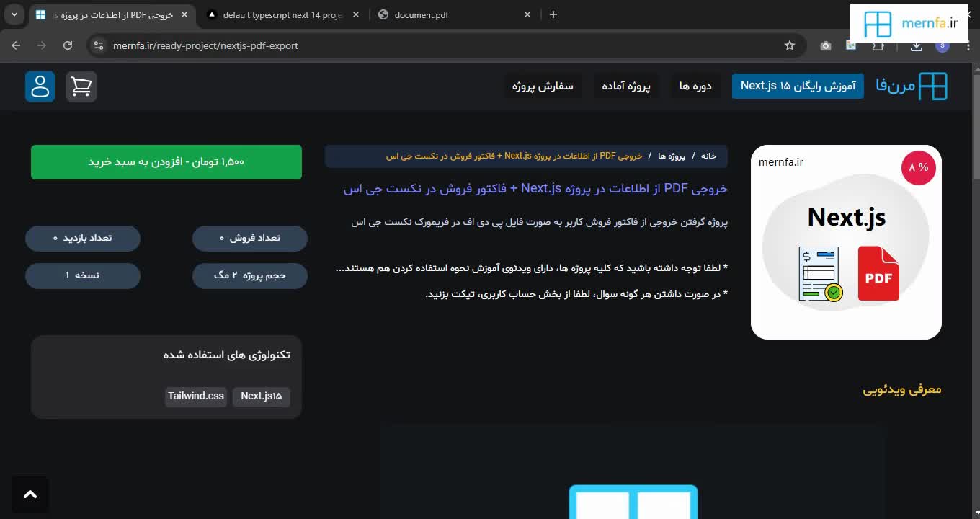Open the shopping cart icon
Image resolution: width=980 pixels, height=519 pixels.
[x=81, y=86]
